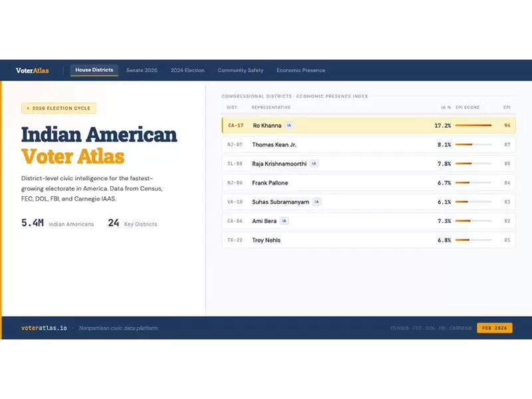
Task: Open the Community Safety tab
Action: pyautogui.click(x=240, y=70)
